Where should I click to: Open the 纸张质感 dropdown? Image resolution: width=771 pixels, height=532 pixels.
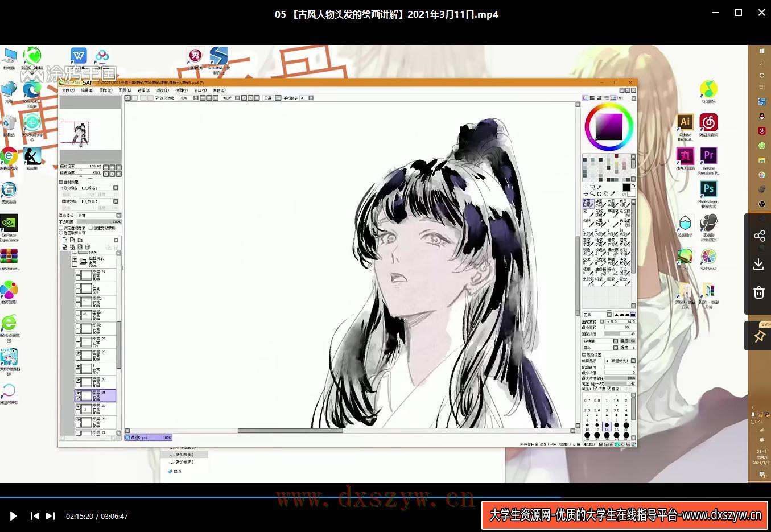coord(98,188)
